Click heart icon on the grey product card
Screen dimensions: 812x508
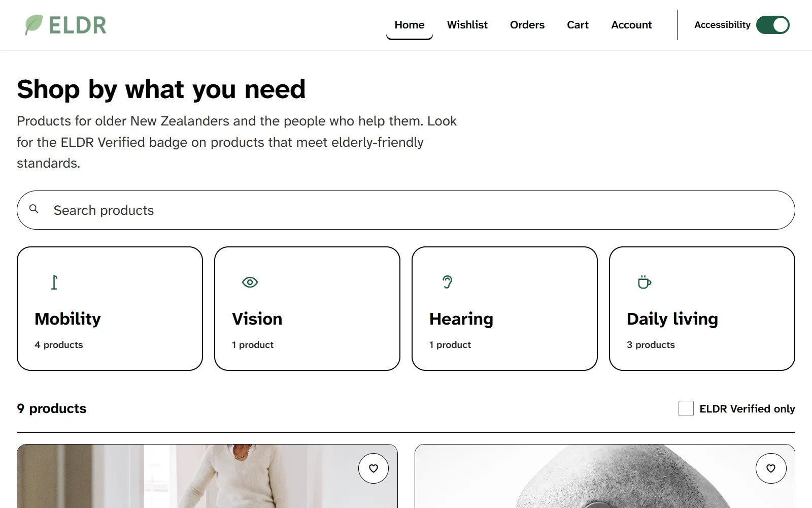coord(771,468)
